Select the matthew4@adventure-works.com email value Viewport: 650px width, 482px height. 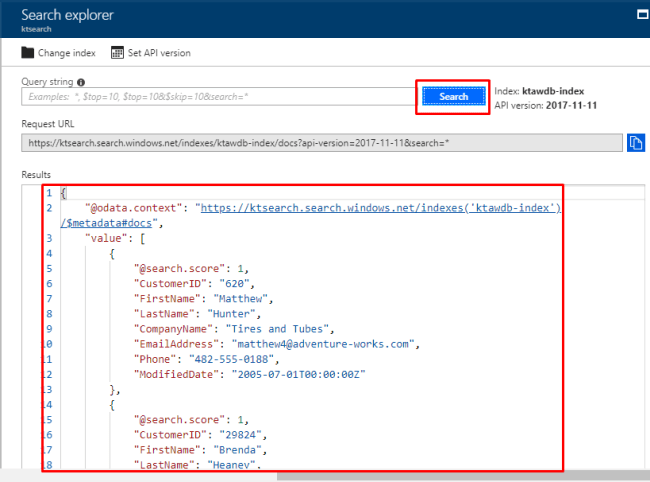pos(323,344)
